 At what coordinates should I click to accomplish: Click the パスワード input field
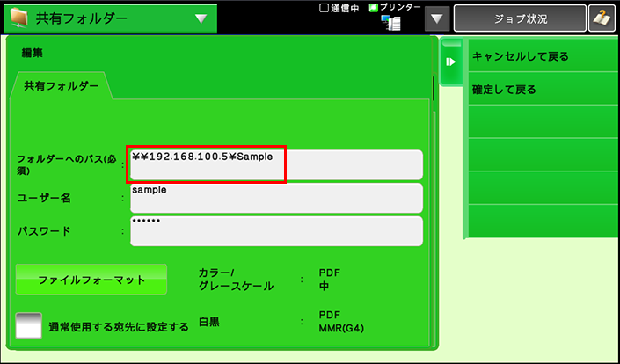click(276, 231)
